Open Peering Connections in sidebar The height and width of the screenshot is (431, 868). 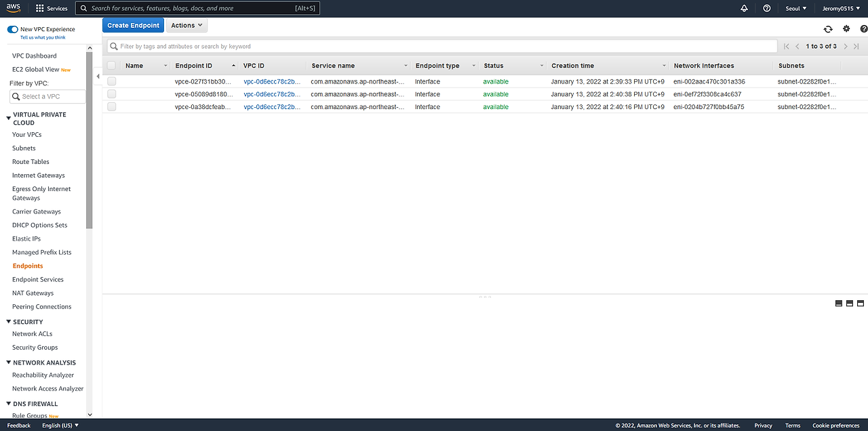pos(41,307)
